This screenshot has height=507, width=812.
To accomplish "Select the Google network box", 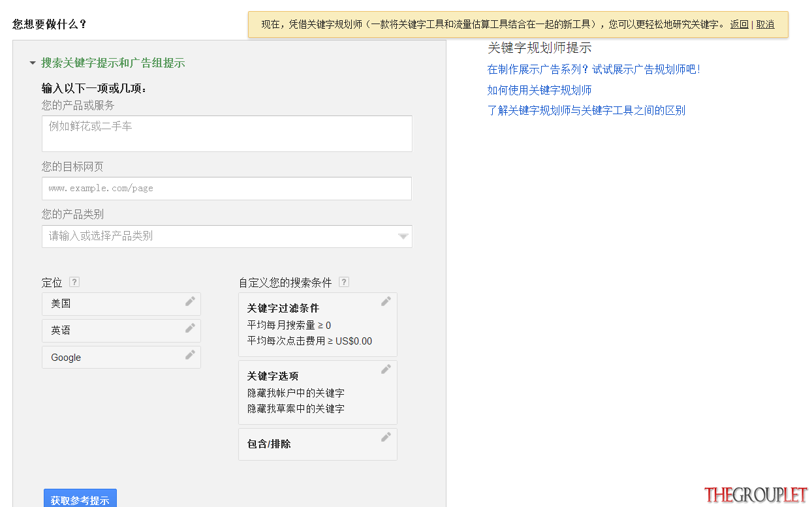I will click(x=121, y=358).
